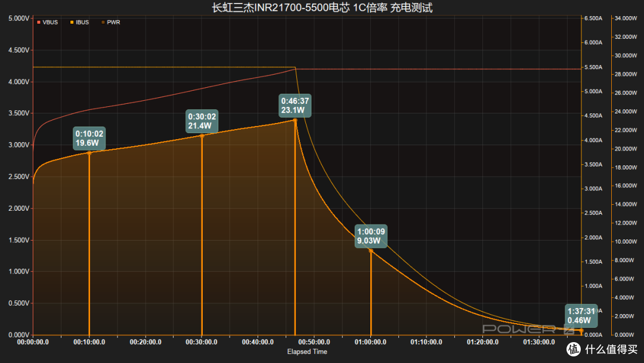Click the 4.000V voltage axis label
Screen dimensions: 644x363
(19, 82)
